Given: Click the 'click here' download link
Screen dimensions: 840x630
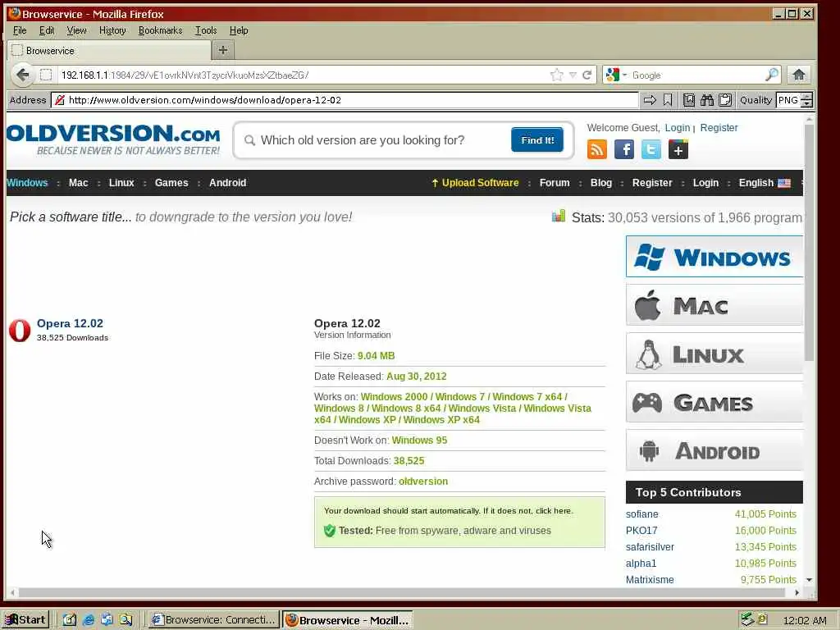Looking at the screenshot, I should coord(554,511).
